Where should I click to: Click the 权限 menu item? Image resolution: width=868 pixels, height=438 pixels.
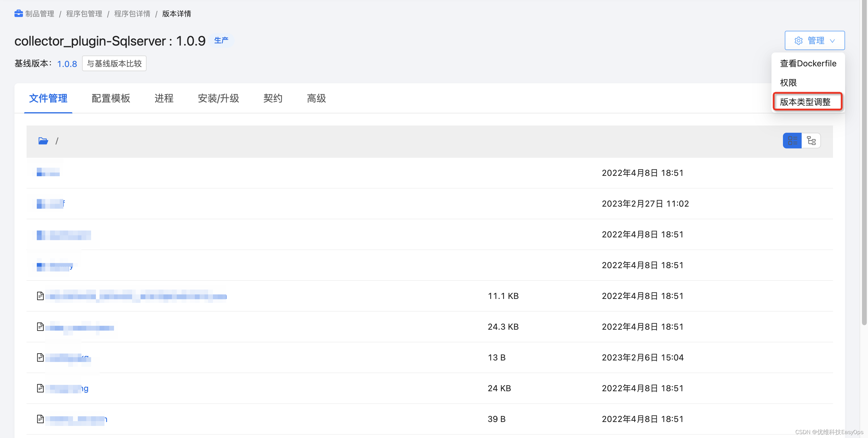pos(789,83)
